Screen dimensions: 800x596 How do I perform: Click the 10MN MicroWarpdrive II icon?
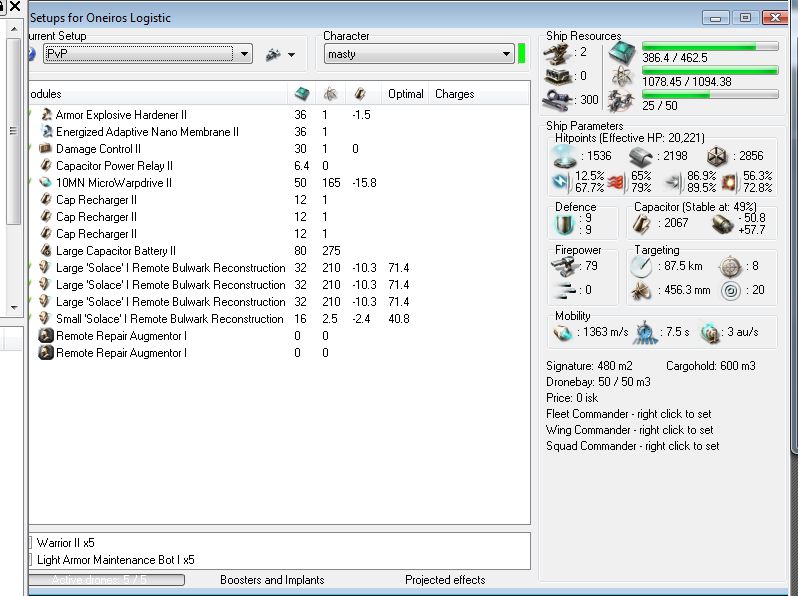46,182
